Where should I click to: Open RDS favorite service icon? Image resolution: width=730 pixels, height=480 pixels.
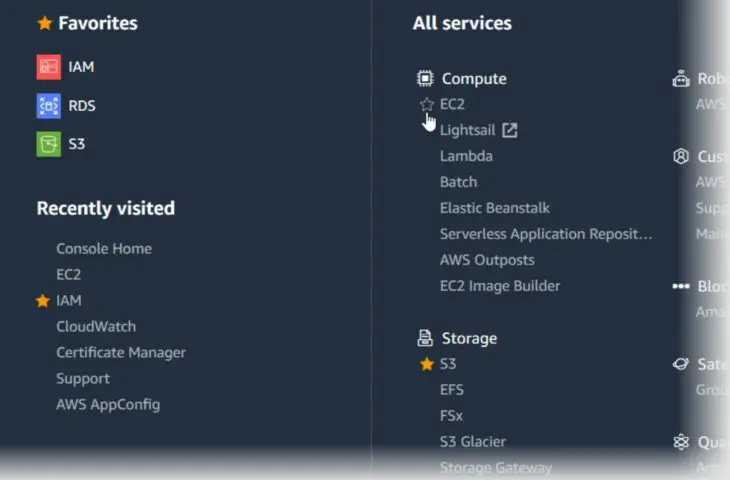tap(48, 106)
